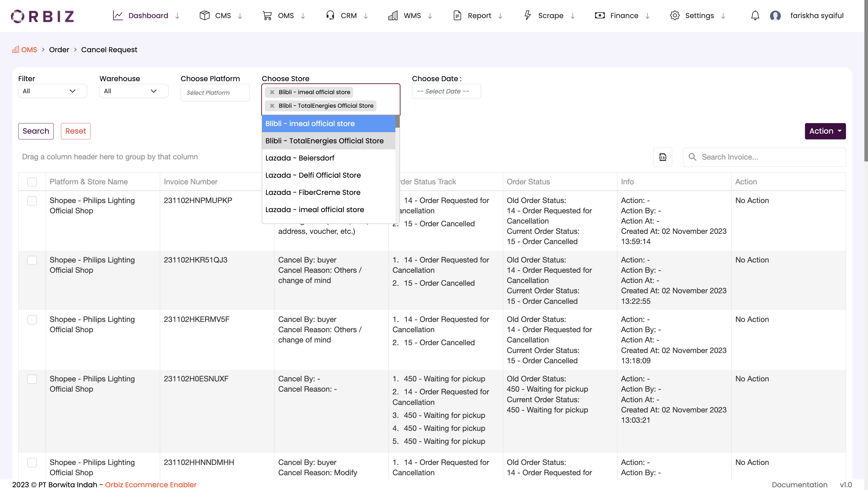The height and width of the screenshot is (490, 868).
Task: Select Blibli - imeal official store option
Action: click(328, 124)
